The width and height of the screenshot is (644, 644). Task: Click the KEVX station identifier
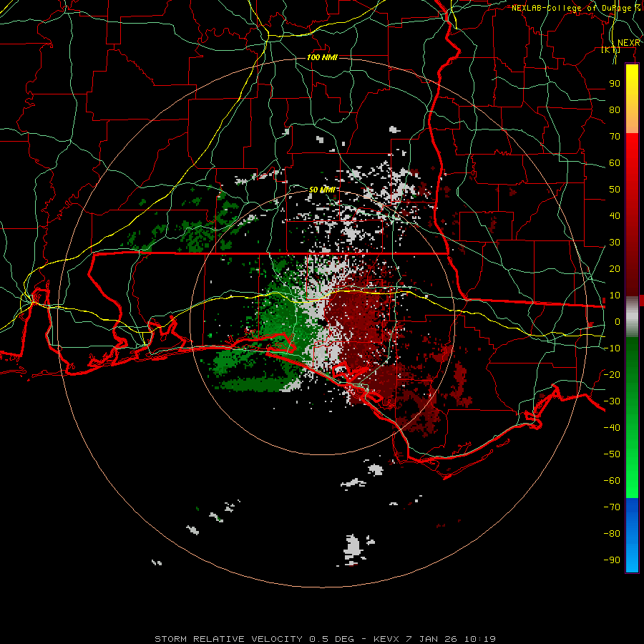pyautogui.click(x=387, y=639)
